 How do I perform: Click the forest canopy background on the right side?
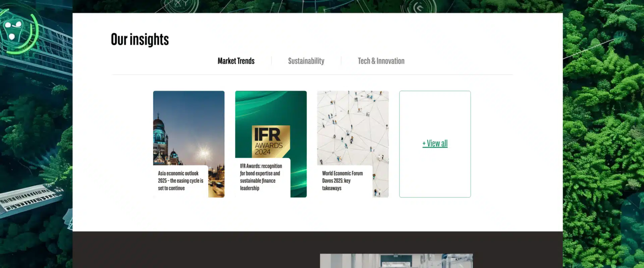(603, 134)
